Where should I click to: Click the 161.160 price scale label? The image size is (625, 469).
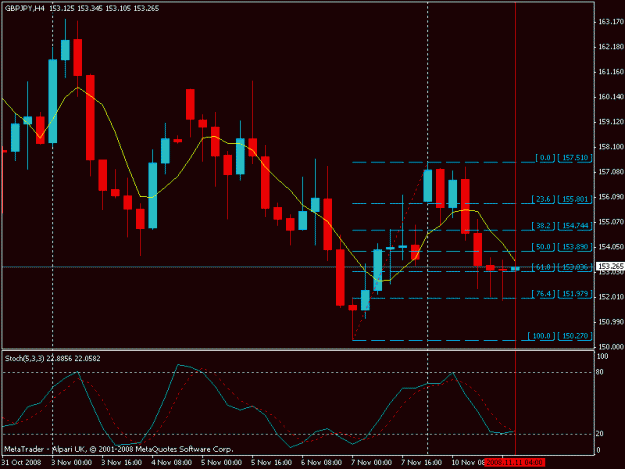click(x=611, y=72)
